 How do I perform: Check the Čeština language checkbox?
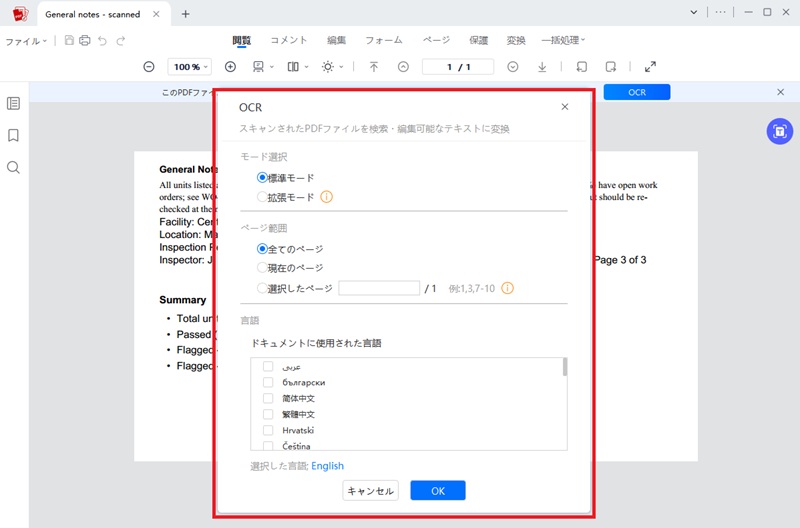point(268,446)
